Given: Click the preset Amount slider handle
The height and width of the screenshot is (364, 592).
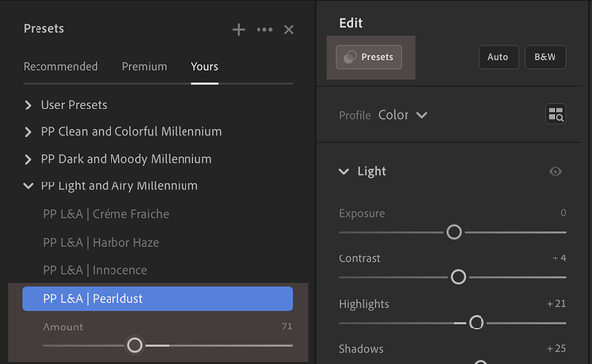Looking at the screenshot, I should [x=135, y=345].
